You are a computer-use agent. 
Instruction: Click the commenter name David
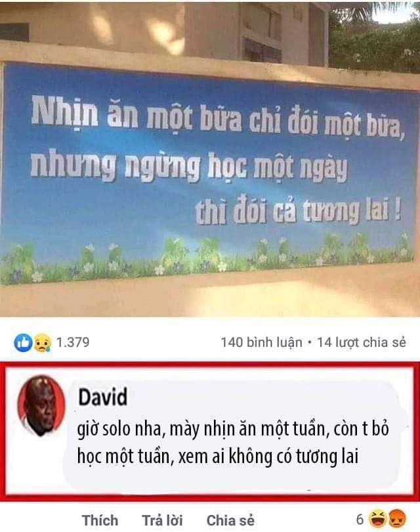point(103,397)
